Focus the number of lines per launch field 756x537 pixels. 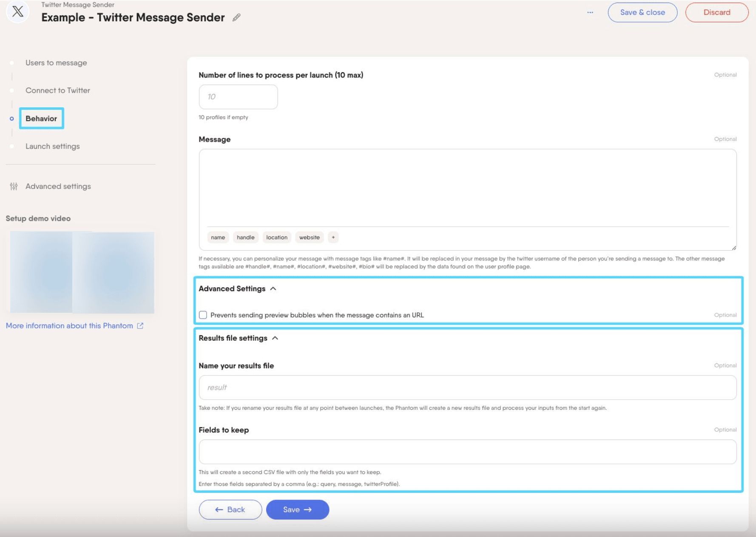tap(238, 97)
